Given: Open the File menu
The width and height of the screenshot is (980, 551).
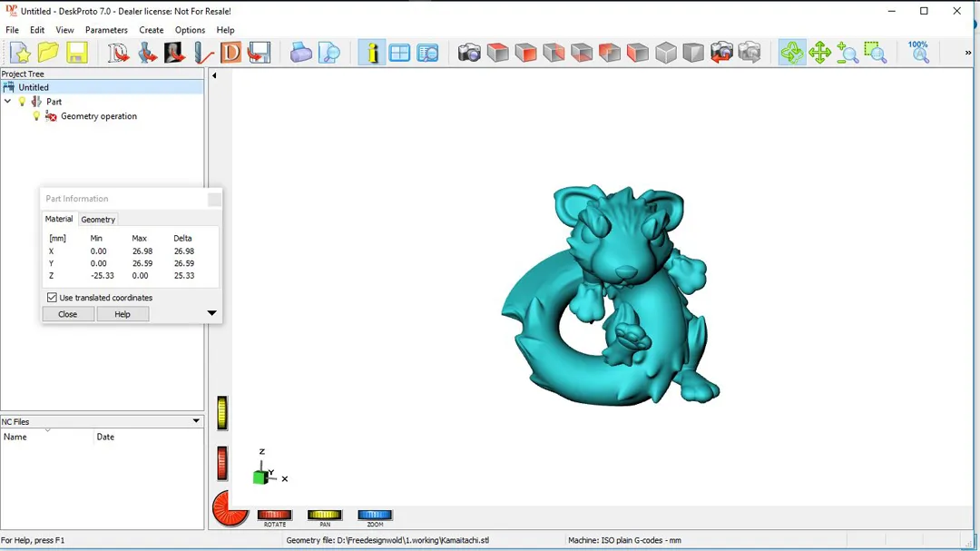Looking at the screenshot, I should pos(12,30).
